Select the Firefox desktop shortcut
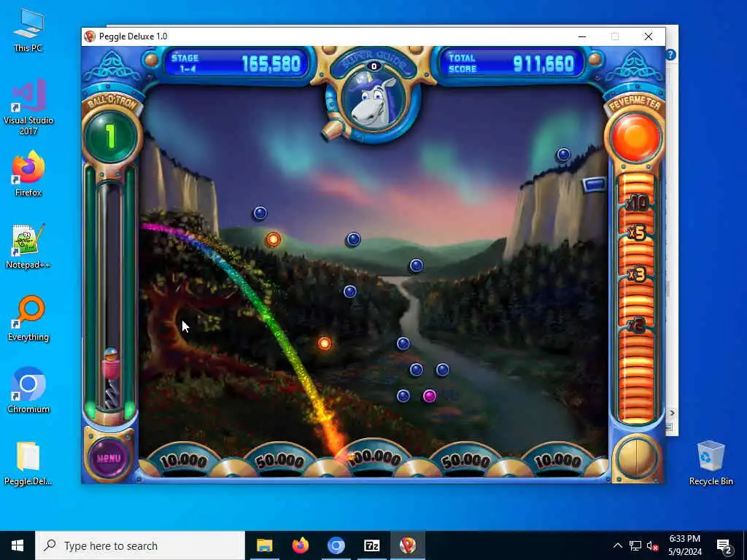The image size is (747, 560). (28, 174)
